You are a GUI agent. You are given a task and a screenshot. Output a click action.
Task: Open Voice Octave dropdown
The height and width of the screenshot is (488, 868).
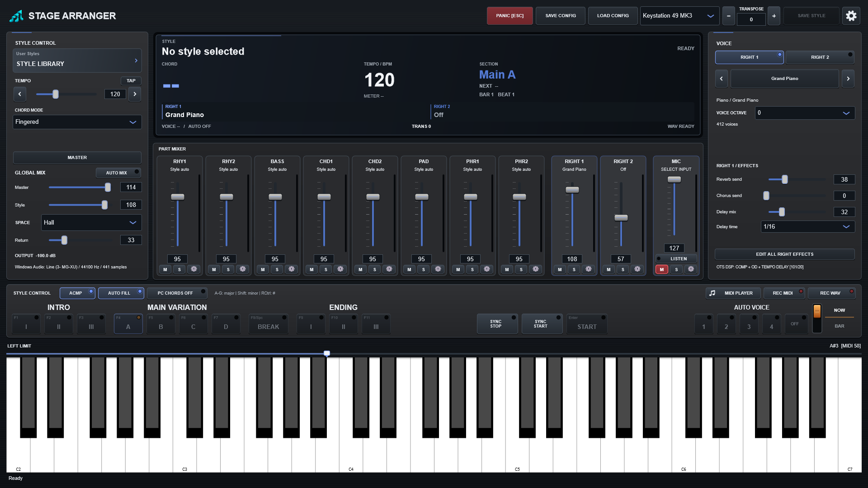(x=805, y=113)
